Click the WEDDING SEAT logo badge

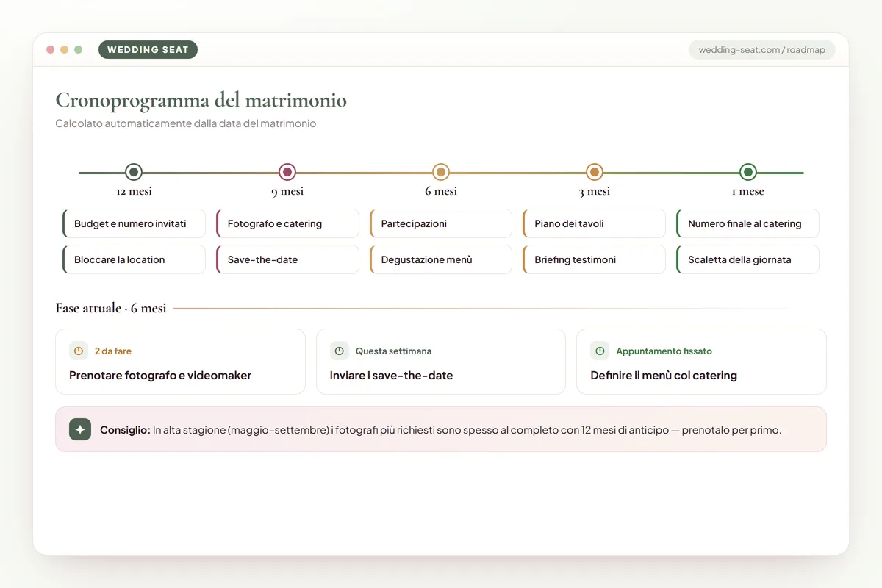(x=148, y=50)
